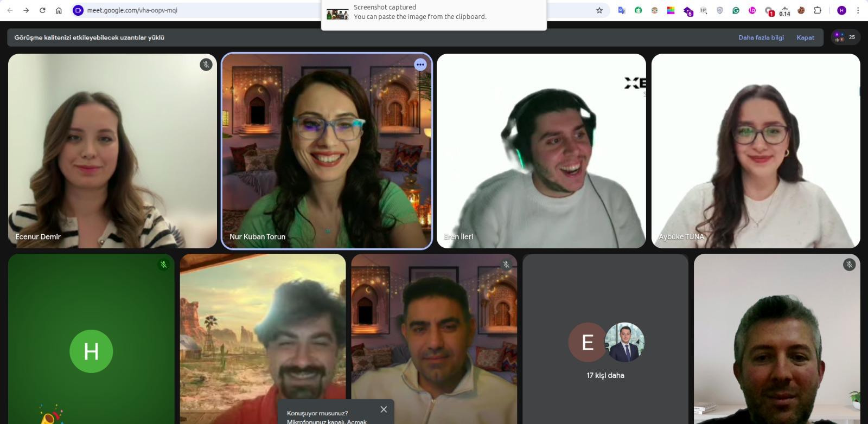Open the Chrome three-dot menu
868x424 pixels.
[858, 10]
